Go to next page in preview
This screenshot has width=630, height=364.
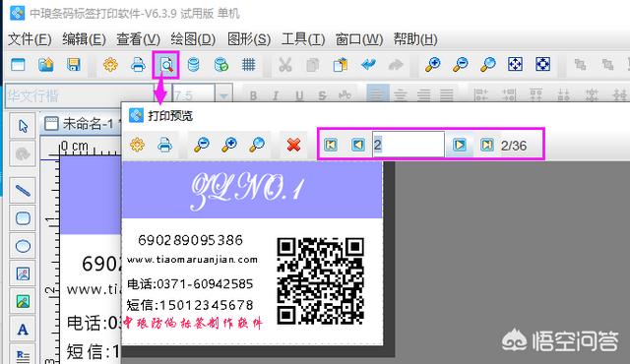click(460, 145)
